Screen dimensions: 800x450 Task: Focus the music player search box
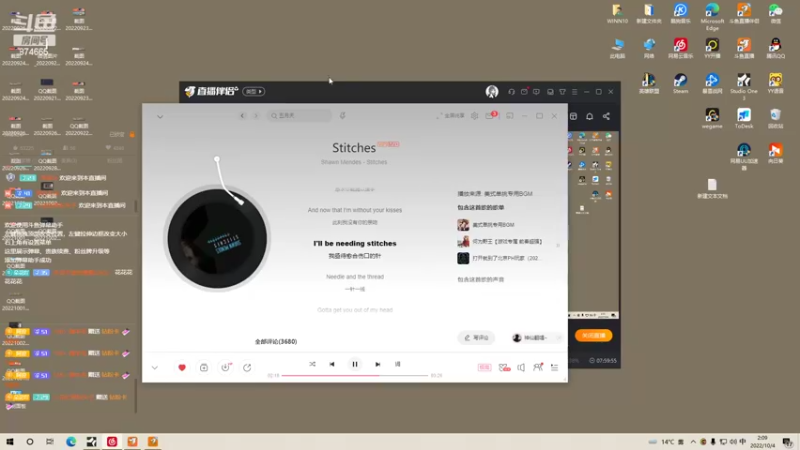pos(299,116)
